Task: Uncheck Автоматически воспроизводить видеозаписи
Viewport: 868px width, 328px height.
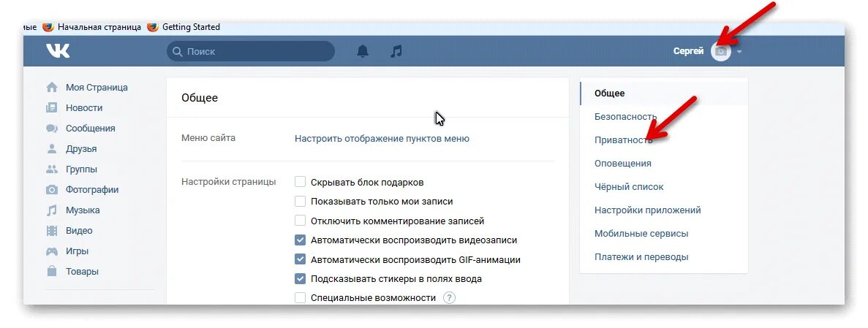Action: point(300,240)
